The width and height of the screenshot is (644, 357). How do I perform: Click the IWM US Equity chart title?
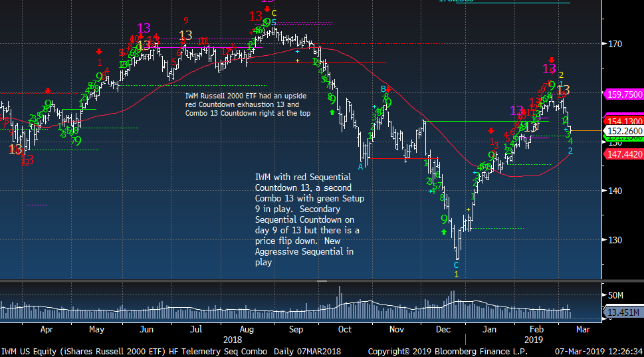(171, 352)
